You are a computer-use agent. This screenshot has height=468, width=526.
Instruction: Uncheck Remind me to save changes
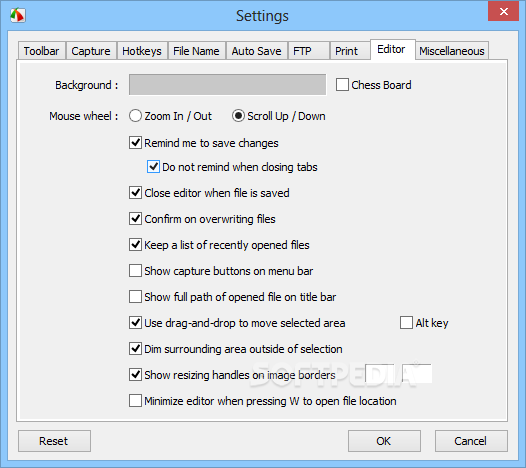(135, 143)
